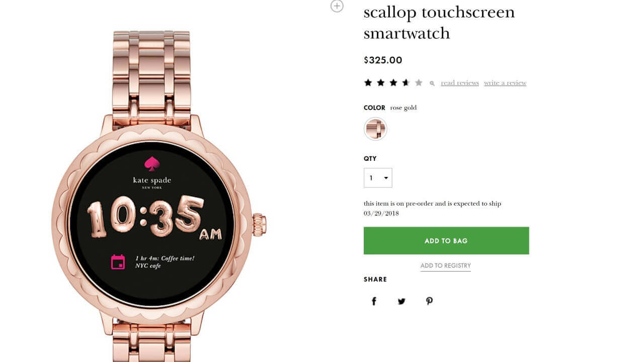Click the plus zoom icon above the title

[337, 6]
